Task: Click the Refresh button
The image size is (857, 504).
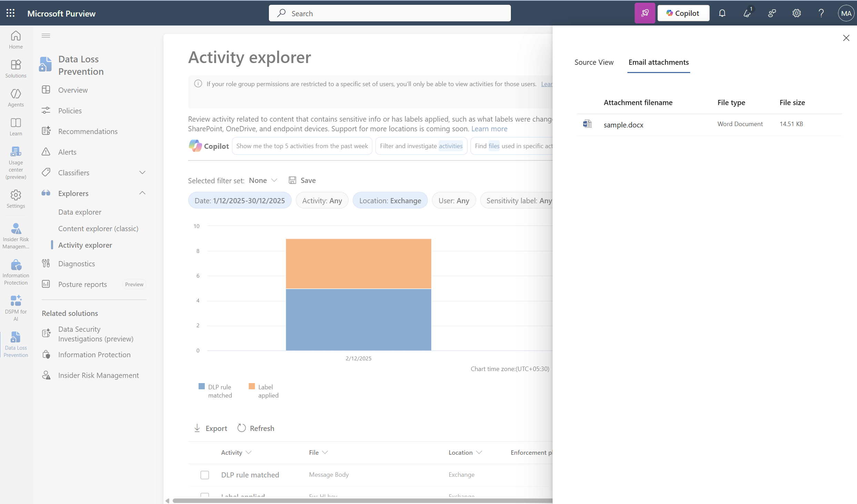Action: (256, 428)
